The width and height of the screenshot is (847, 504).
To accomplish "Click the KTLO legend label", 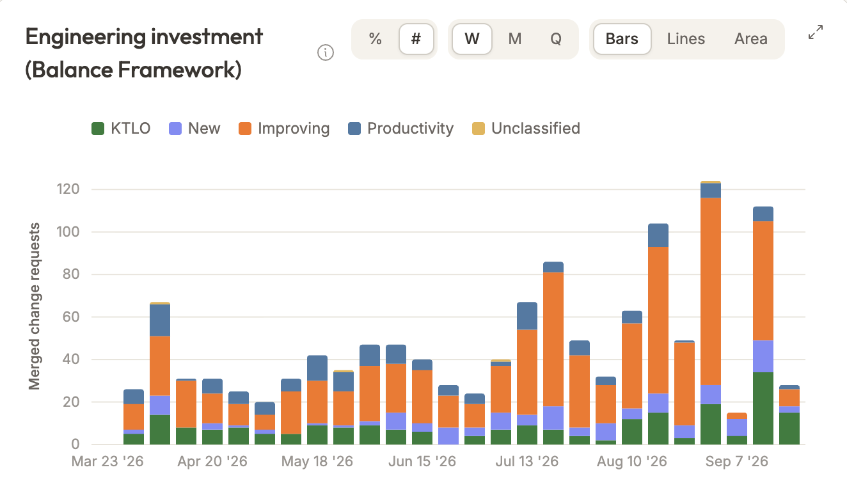I will click(x=131, y=129).
